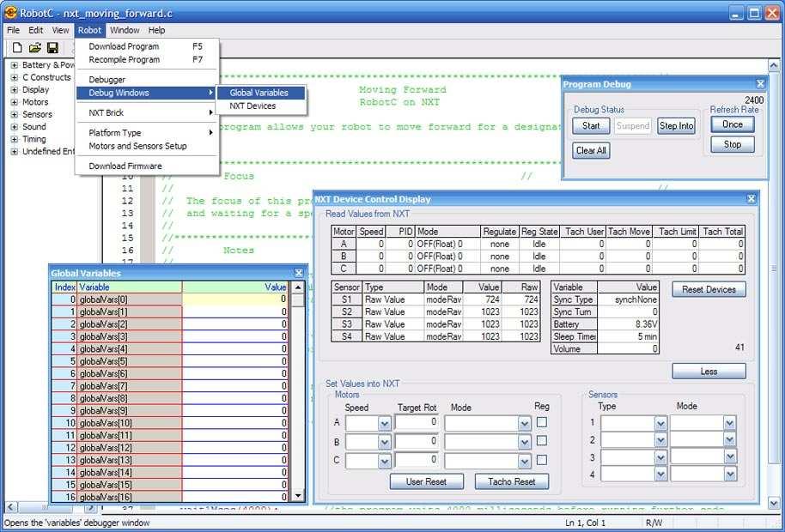
Task: Open motor A Speed dropdown
Action: pyautogui.click(x=385, y=424)
